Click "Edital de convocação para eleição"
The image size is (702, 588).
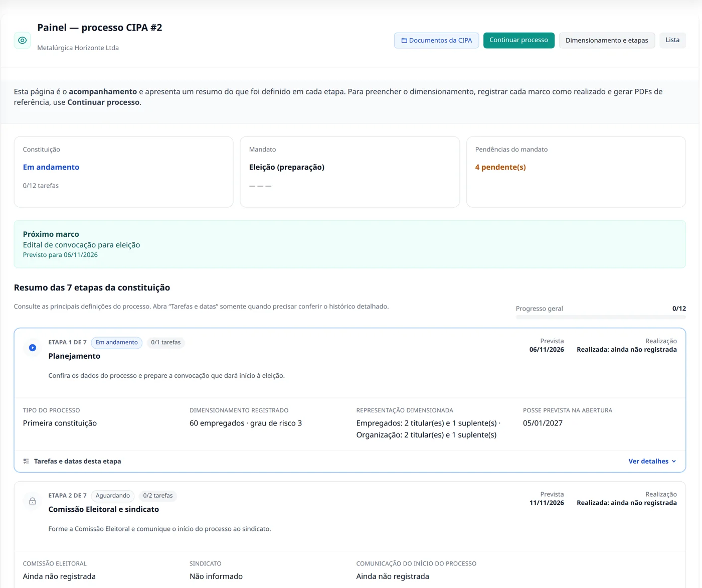pyautogui.click(x=81, y=245)
